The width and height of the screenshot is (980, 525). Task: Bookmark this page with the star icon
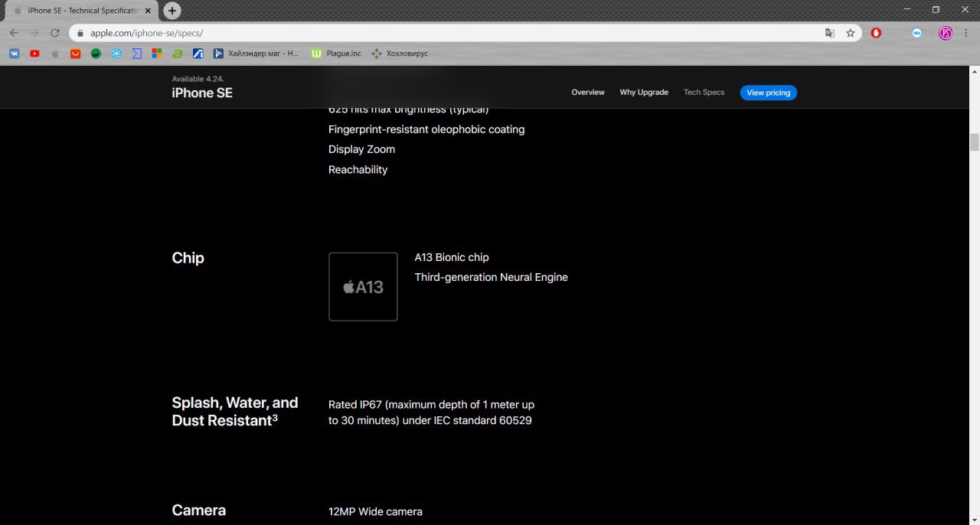tap(851, 33)
